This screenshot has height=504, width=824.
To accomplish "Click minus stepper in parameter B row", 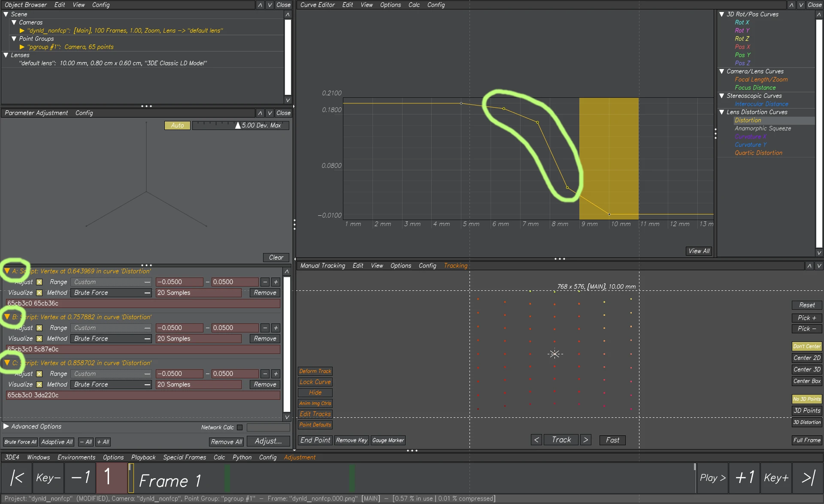I will pos(265,328).
